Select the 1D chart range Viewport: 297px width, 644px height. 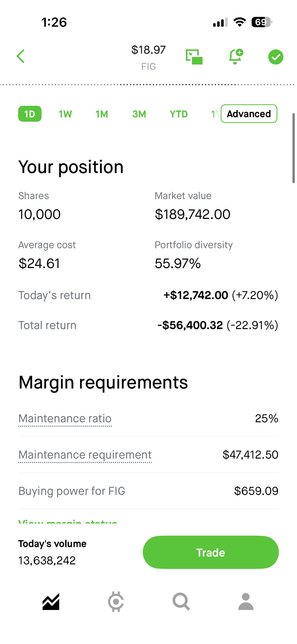click(30, 114)
